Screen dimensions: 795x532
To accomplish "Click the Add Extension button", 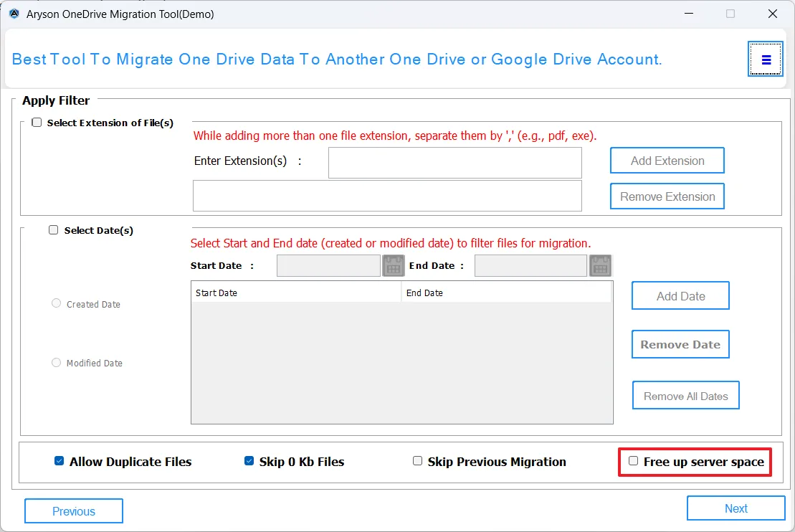I will coord(667,161).
